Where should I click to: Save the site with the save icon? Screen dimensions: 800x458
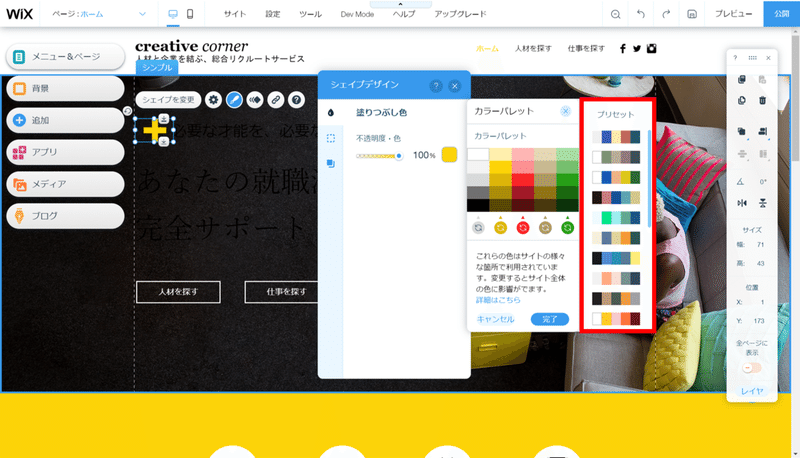692,14
